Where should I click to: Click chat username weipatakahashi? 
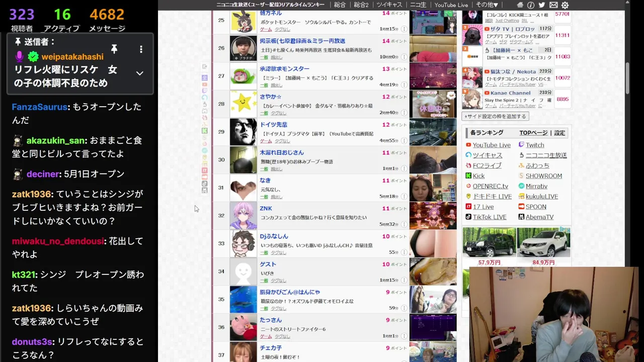click(x=72, y=57)
